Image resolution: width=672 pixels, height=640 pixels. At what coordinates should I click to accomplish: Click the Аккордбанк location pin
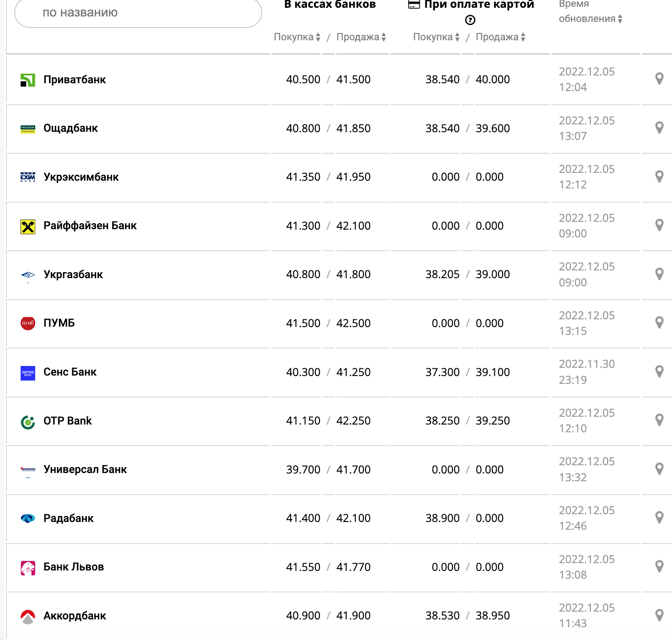coord(659,615)
